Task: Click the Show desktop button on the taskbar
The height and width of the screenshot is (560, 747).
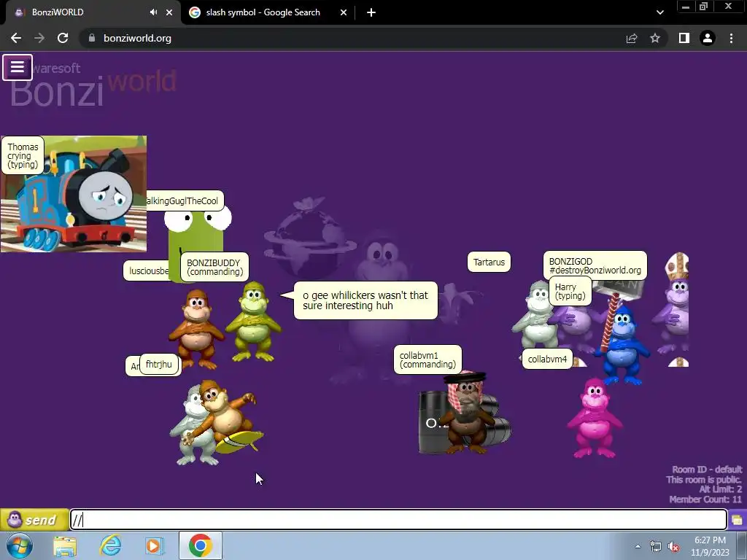Action: click(x=742, y=545)
